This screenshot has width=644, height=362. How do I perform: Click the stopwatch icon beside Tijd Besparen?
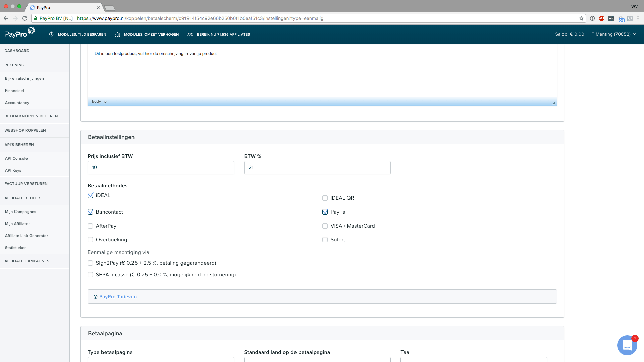pyautogui.click(x=51, y=34)
